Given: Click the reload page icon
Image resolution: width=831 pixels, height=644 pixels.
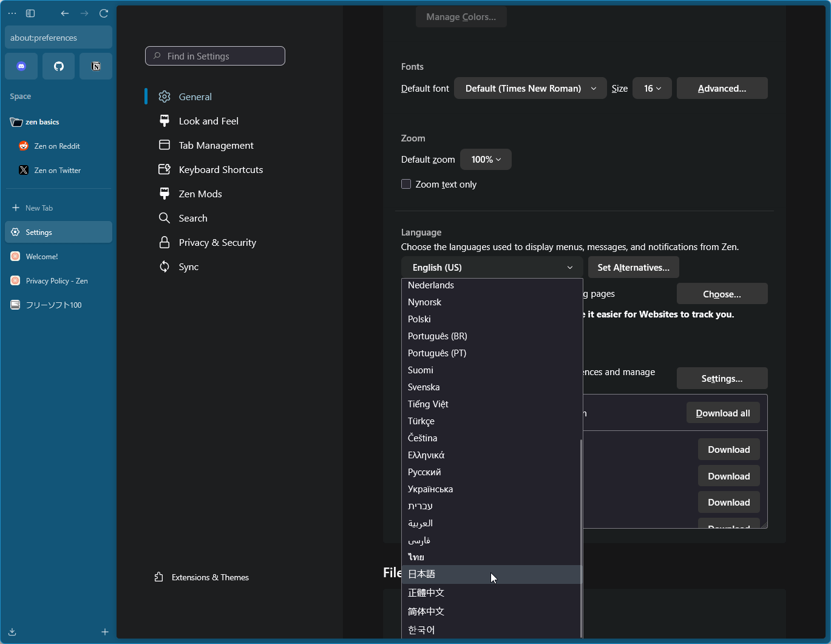Looking at the screenshot, I should pos(104,13).
